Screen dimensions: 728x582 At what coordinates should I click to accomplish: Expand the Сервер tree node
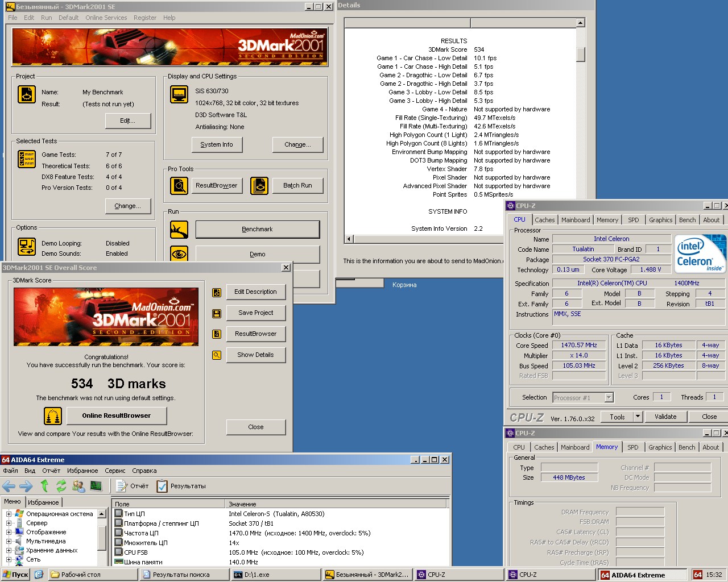point(9,523)
